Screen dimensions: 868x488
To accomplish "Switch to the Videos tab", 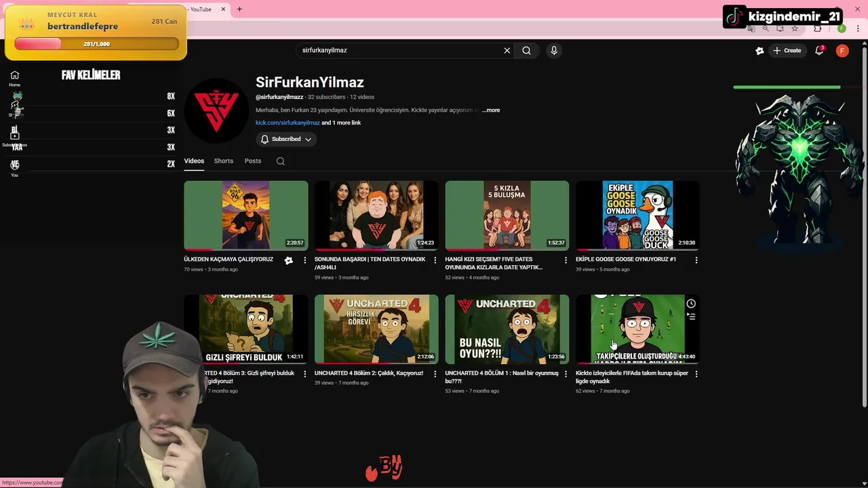I will pos(194,161).
